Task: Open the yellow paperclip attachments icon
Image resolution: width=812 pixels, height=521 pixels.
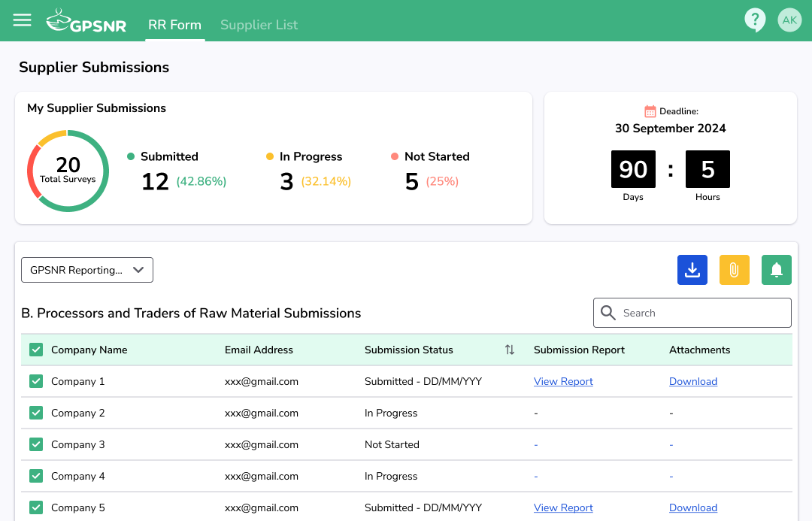Action: pyautogui.click(x=734, y=269)
